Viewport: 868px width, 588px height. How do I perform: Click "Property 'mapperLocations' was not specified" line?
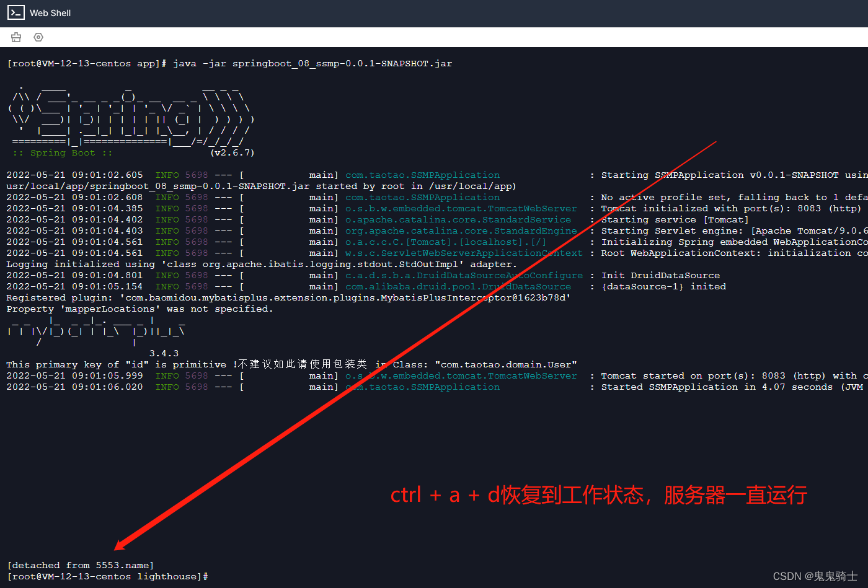pyautogui.click(x=139, y=309)
